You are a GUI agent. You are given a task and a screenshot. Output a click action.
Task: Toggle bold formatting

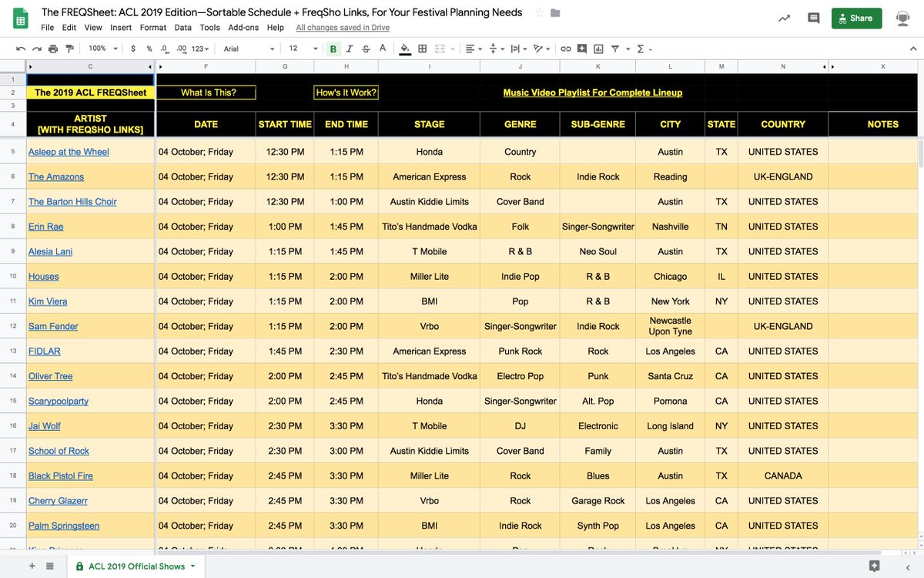click(x=333, y=49)
